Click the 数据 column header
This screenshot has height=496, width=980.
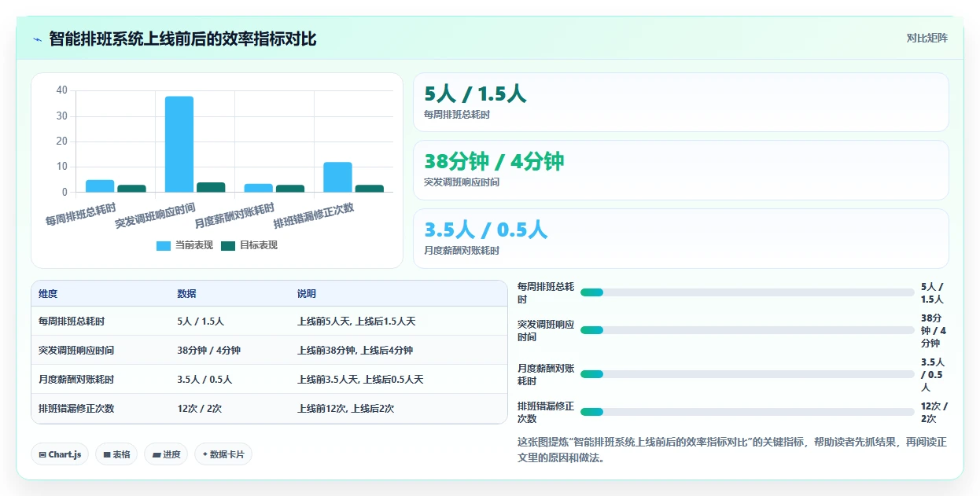[187, 294]
